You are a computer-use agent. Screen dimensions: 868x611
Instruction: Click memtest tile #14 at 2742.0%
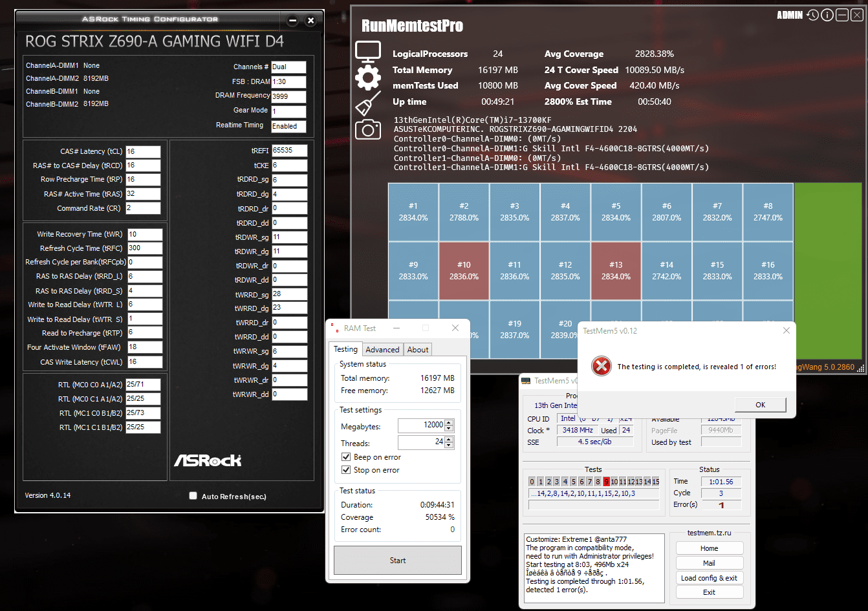coord(667,271)
